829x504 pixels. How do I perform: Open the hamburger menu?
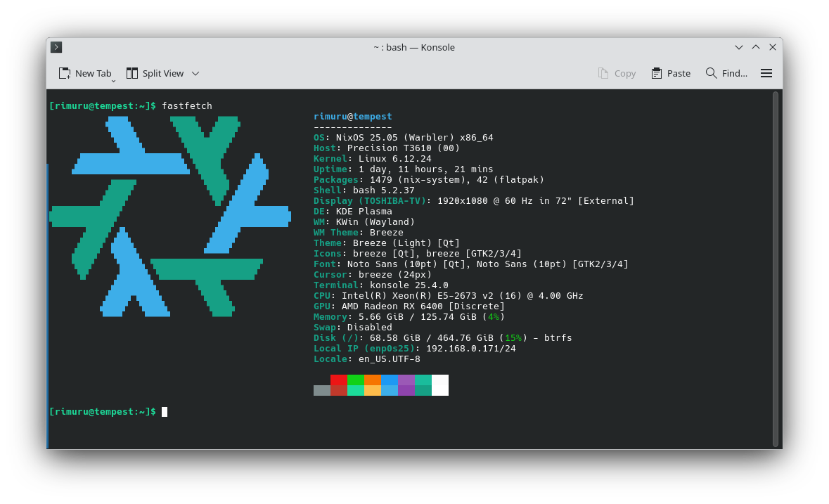766,73
